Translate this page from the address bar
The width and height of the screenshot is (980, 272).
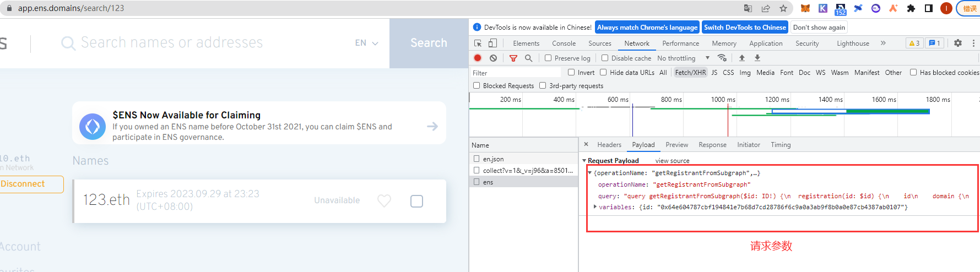tap(748, 8)
